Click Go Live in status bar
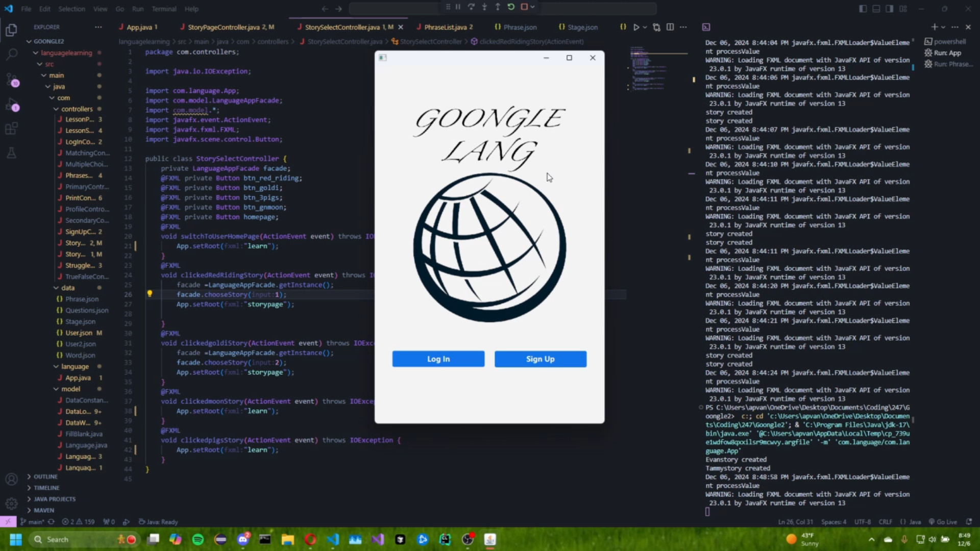 pyautogui.click(x=943, y=522)
